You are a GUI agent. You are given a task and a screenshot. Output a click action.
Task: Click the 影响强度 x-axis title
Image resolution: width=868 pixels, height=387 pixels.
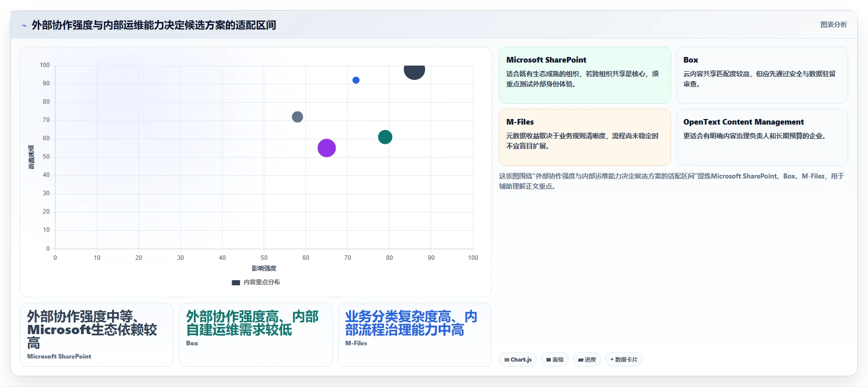[x=264, y=269]
